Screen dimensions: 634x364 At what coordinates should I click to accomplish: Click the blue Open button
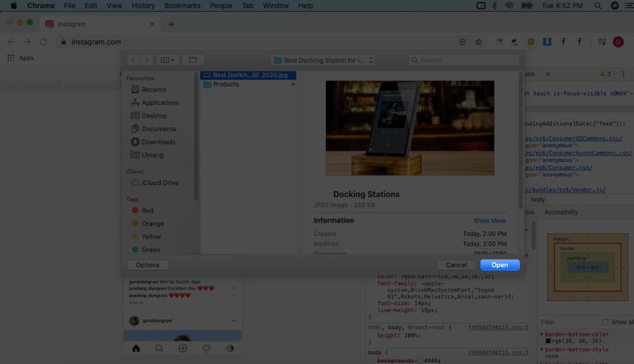500,265
